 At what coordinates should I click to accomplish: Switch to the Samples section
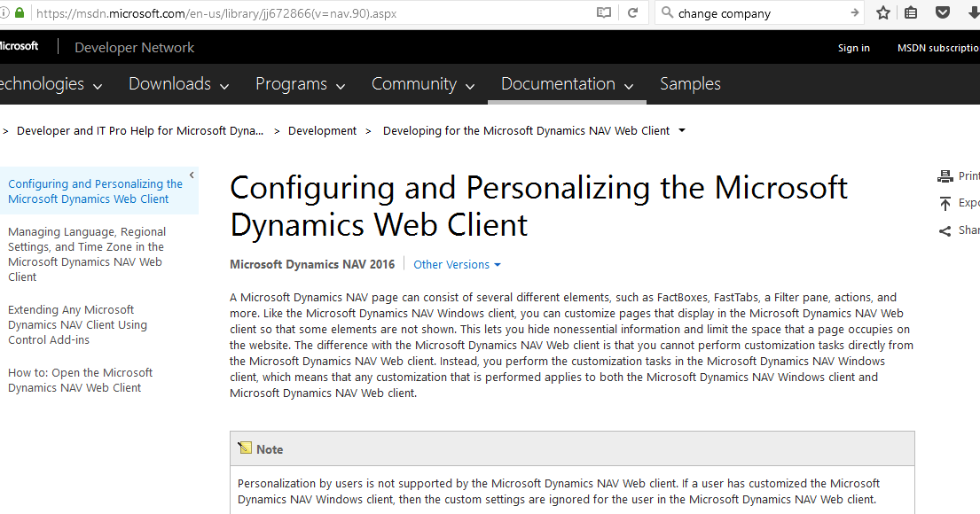(x=690, y=83)
